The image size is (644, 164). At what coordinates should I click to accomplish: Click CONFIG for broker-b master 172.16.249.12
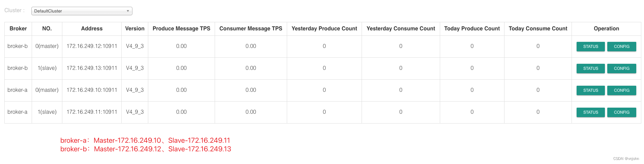pyautogui.click(x=621, y=47)
